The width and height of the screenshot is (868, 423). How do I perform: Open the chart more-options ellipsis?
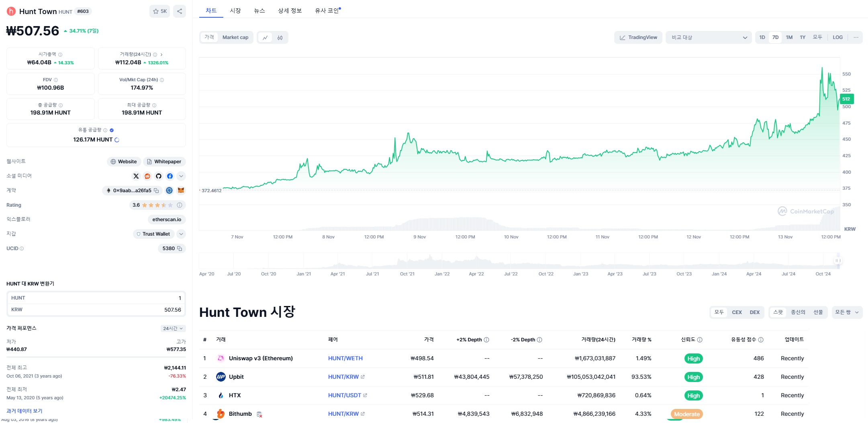856,37
